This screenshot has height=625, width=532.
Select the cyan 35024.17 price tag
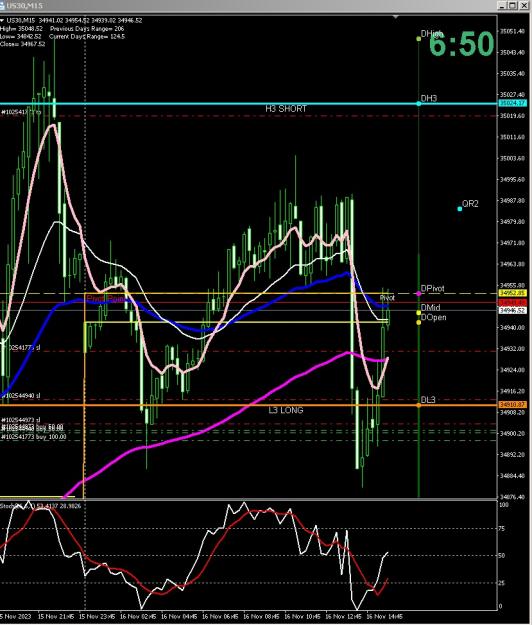click(513, 103)
